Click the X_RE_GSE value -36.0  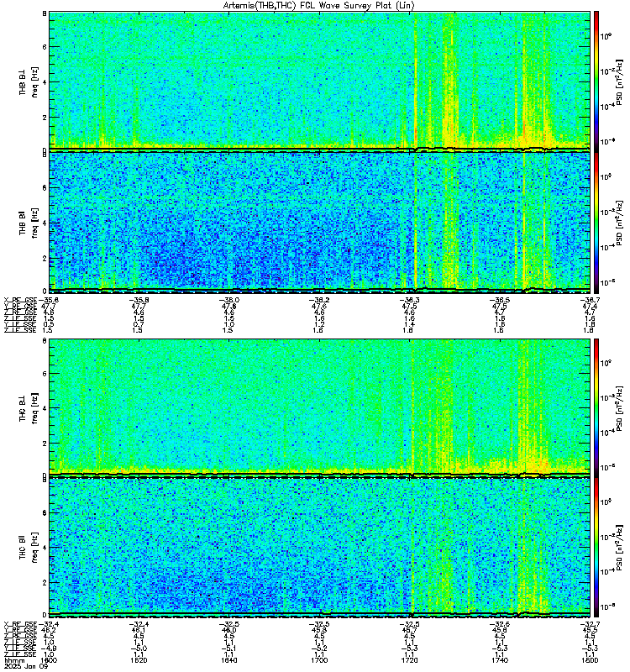[x=228, y=301]
